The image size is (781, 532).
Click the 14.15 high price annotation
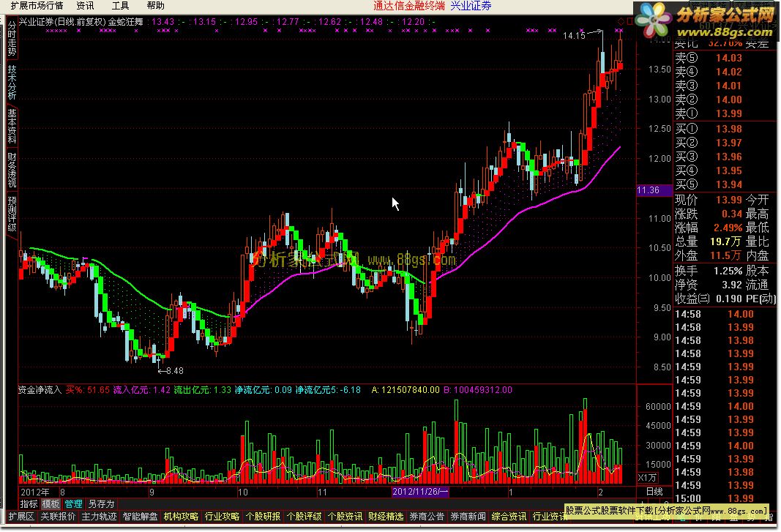point(575,36)
